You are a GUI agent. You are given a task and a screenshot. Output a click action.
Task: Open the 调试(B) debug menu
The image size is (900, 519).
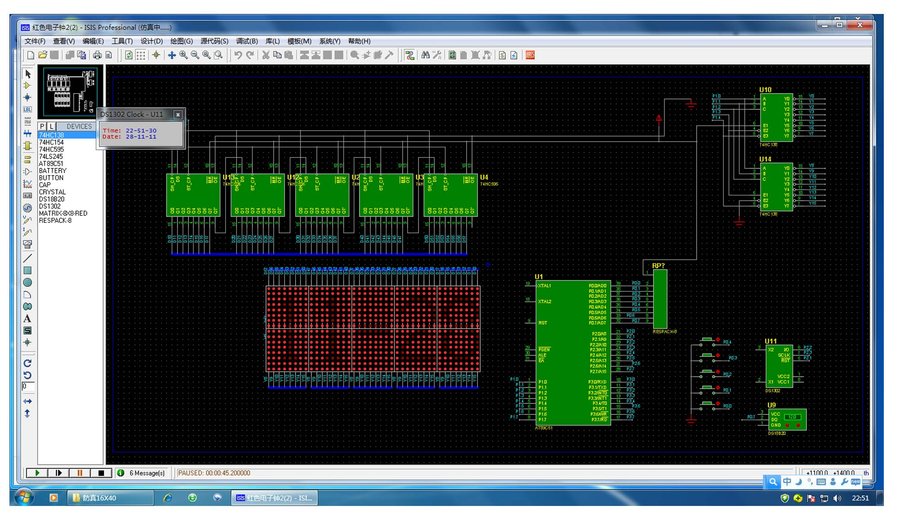(247, 41)
